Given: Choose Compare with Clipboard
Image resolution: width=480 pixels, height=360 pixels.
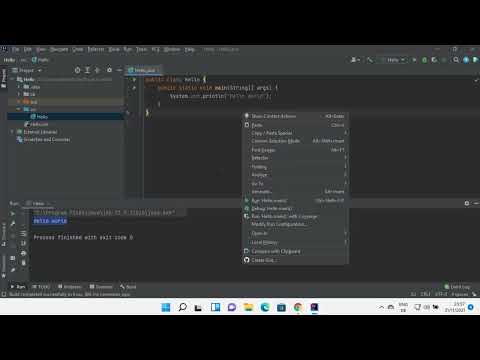Looking at the screenshot, I should tap(295, 251).
